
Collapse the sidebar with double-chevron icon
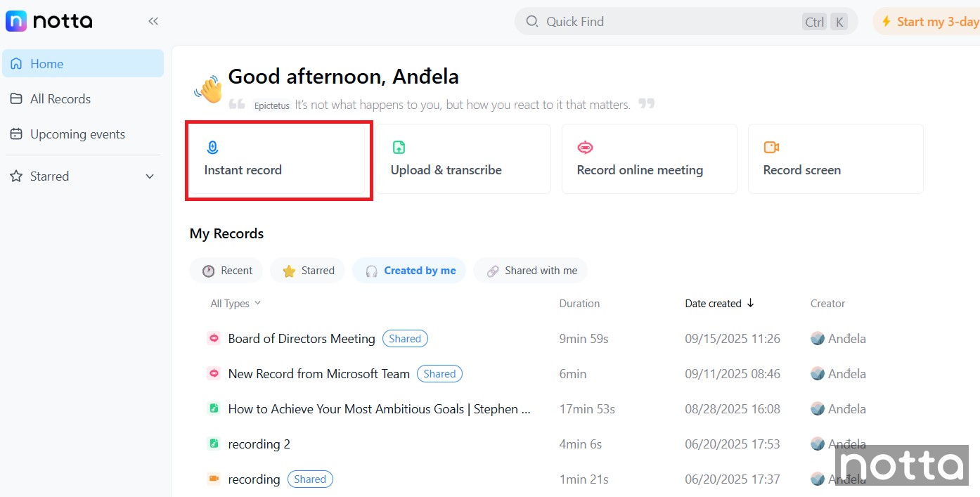point(153,21)
